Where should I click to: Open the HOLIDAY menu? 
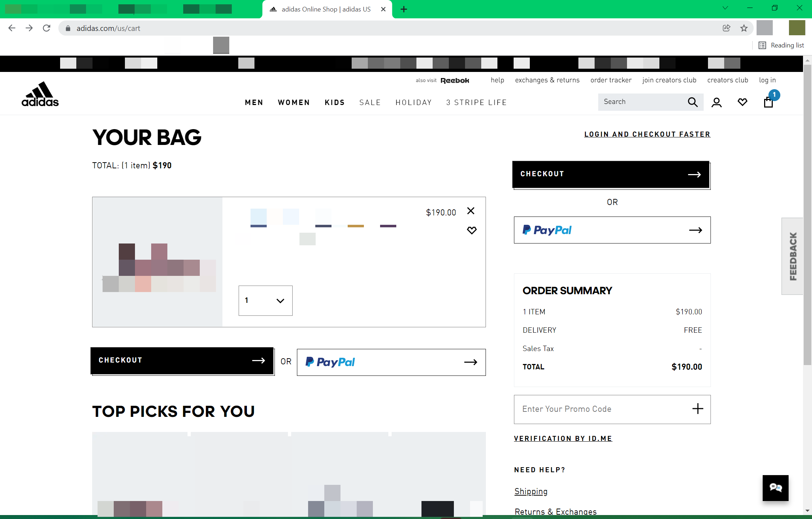pos(414,103)
